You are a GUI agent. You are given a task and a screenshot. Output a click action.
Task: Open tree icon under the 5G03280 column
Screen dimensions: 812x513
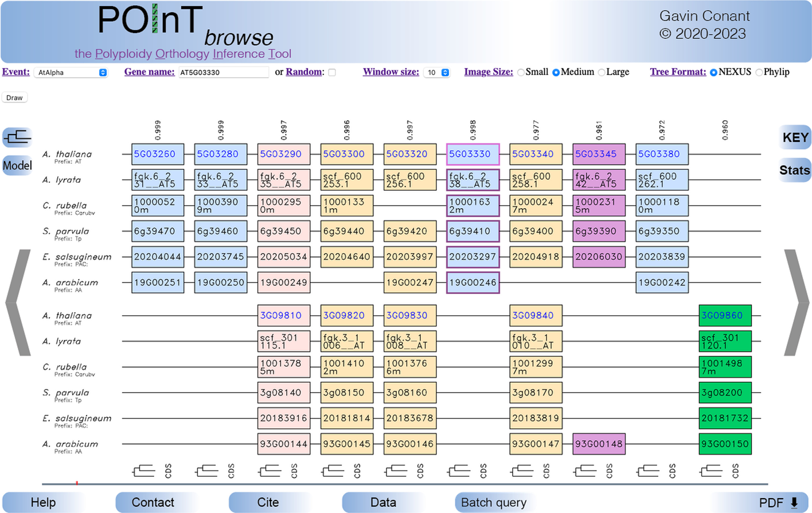point(206,471)
